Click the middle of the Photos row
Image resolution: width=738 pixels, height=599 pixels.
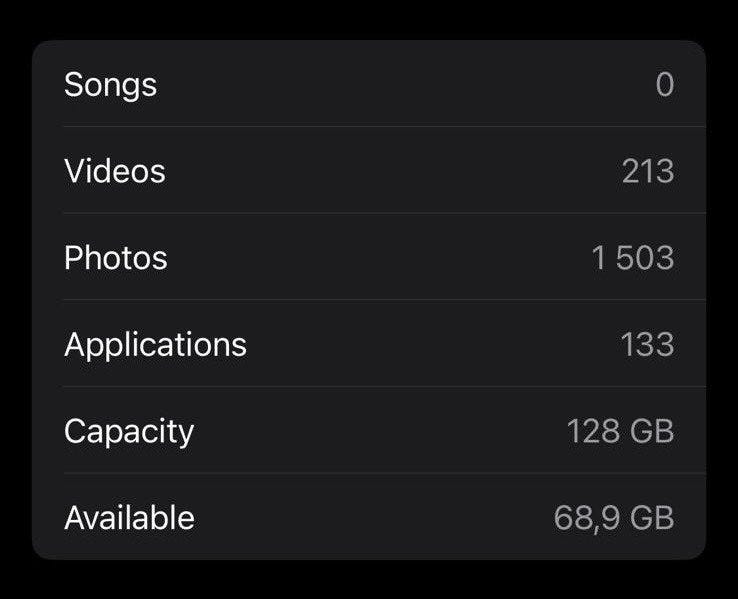369,258
